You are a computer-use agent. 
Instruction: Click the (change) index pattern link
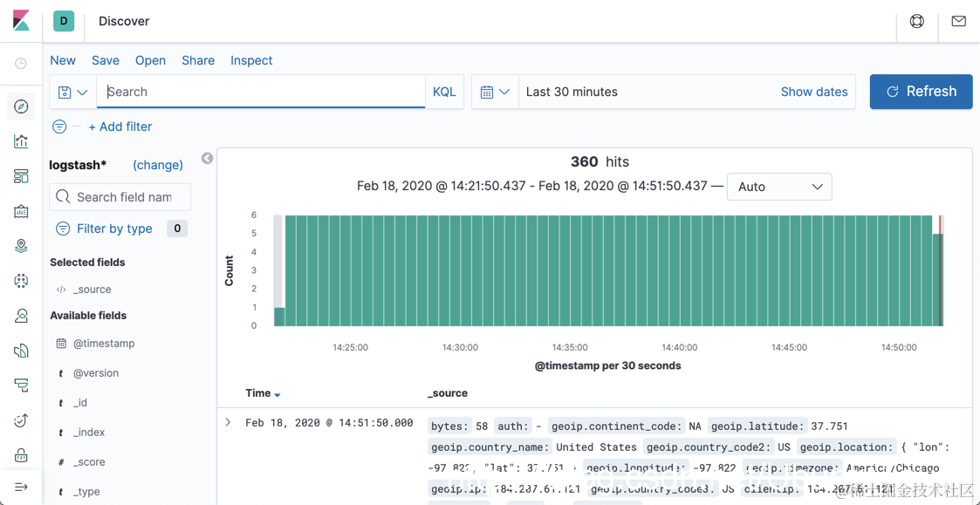pos(158,165)
